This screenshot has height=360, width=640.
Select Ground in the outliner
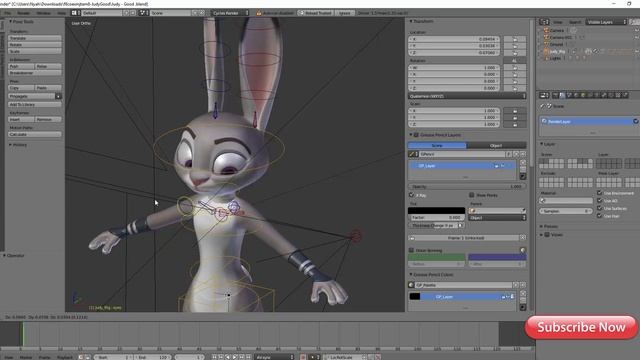pyautogui.click(x=556, y=44)
